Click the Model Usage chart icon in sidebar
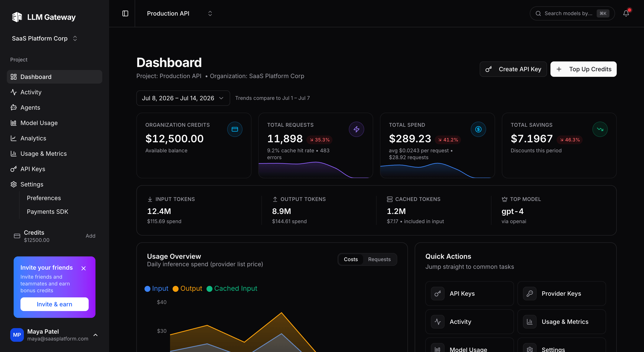The width and height of the screenshot is (644, 352). [x=13, y=123]
